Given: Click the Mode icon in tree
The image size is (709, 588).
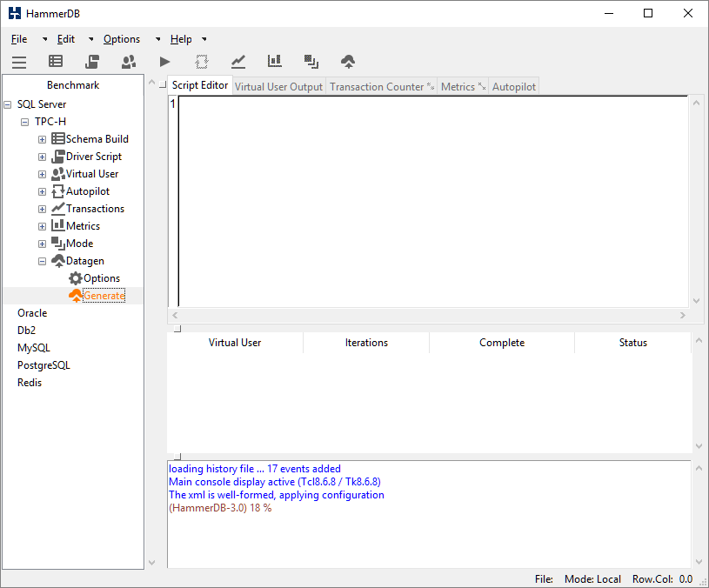Looking at the screenshot, I should [x=58, y=244].
